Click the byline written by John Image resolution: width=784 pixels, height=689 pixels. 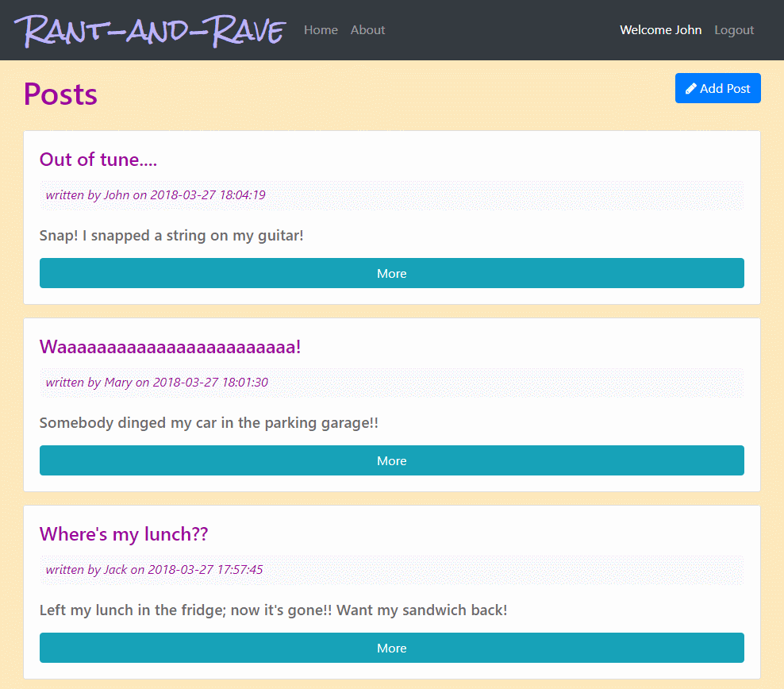pos(156,194)
